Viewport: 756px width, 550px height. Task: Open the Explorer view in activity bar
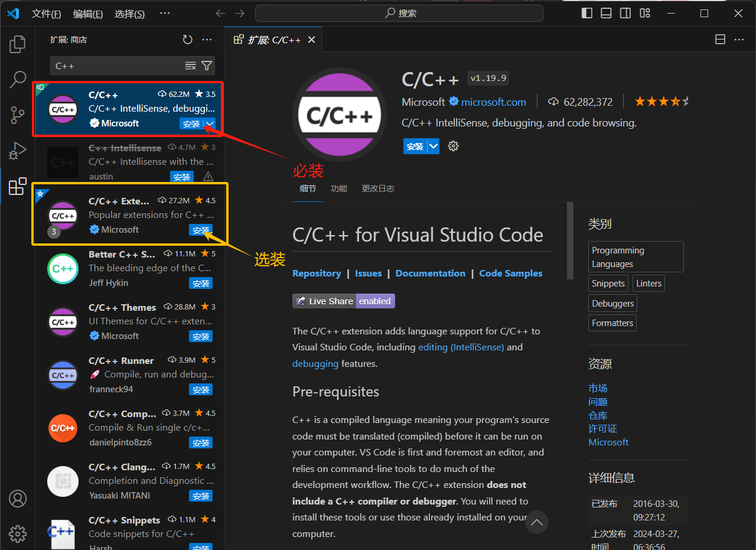click(x=18, y=44)
